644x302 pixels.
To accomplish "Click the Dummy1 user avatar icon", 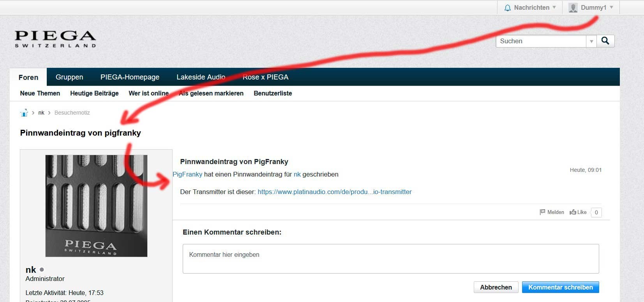I will pyautogui.click(x=573, y=8).
